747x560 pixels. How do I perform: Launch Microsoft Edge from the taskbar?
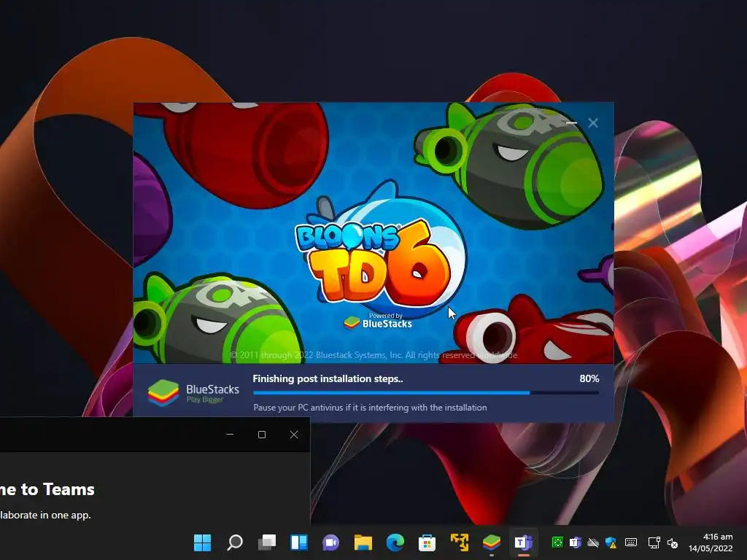(x=395, y=542)
